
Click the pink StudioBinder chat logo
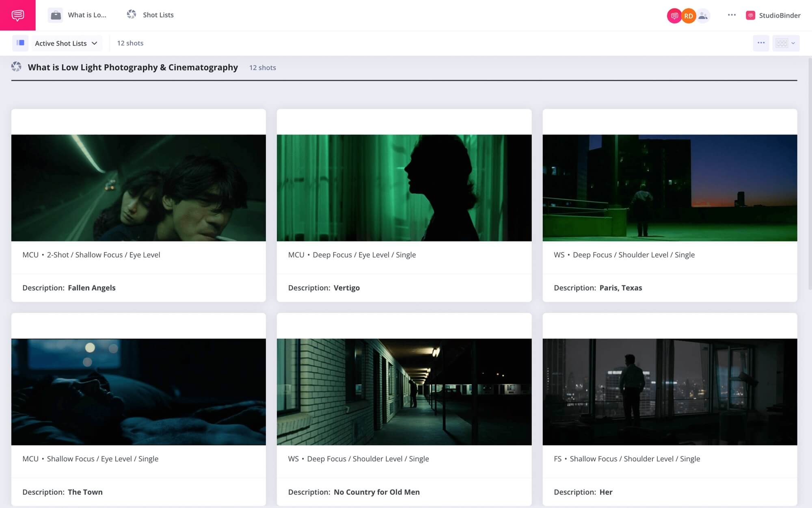(x=18, y=15)
